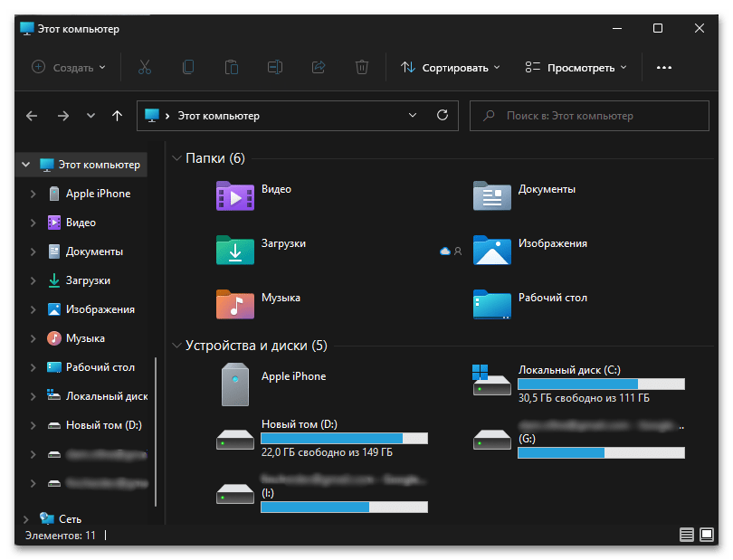Open the Изображения folder in main pane
This screenshot has height=560, width=733.
pyautogui.click(x=491, y=251)
